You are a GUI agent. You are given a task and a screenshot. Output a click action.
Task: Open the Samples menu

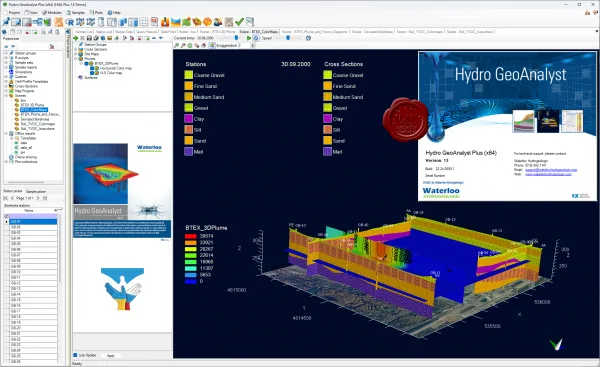coord(75,13)
